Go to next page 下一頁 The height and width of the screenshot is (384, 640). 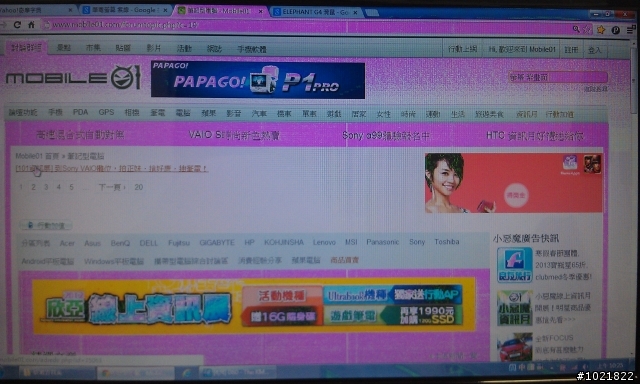tap(112, 187)
